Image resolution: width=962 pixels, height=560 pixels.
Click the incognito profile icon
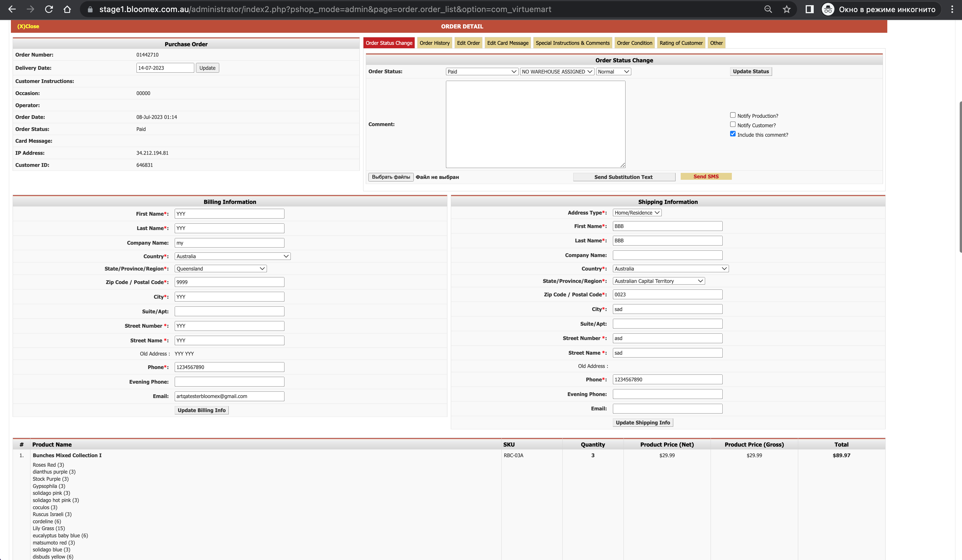pyautogui.click(x=828, y=9)
